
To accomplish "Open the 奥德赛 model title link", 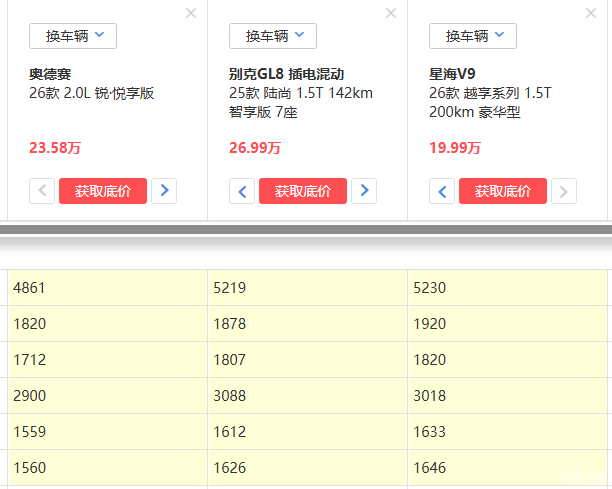I will [x=50, y=75].
